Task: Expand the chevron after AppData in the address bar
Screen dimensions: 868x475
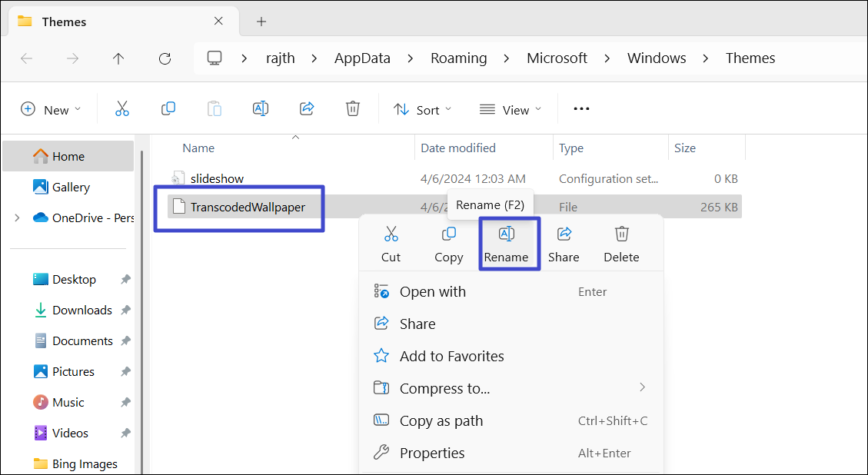Action: tap(411, 58)
